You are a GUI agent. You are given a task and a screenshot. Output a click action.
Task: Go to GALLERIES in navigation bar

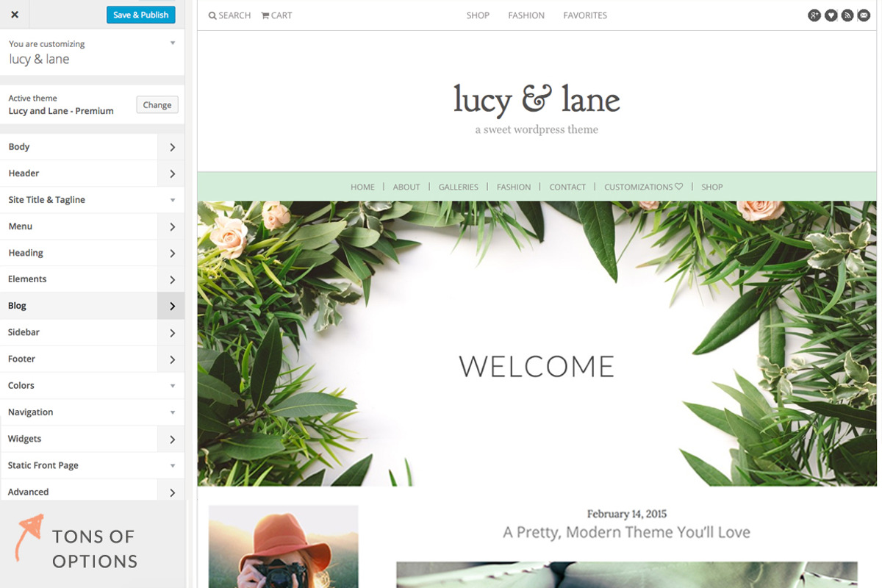[459, 187]
